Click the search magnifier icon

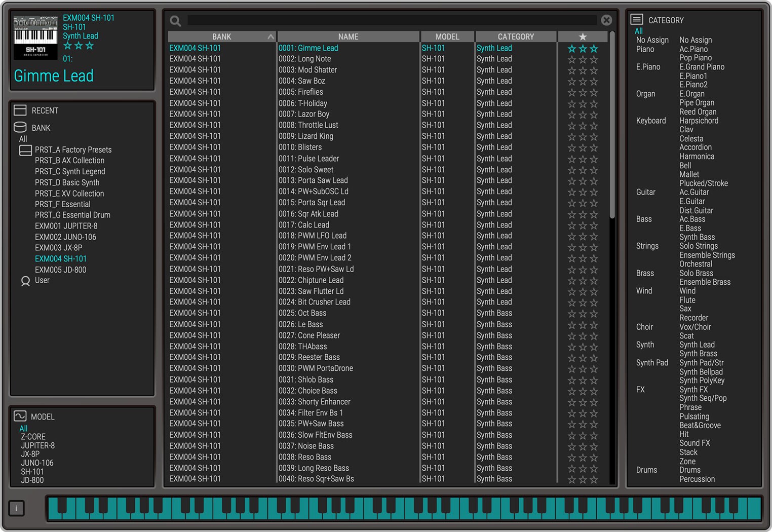point(176,21)
